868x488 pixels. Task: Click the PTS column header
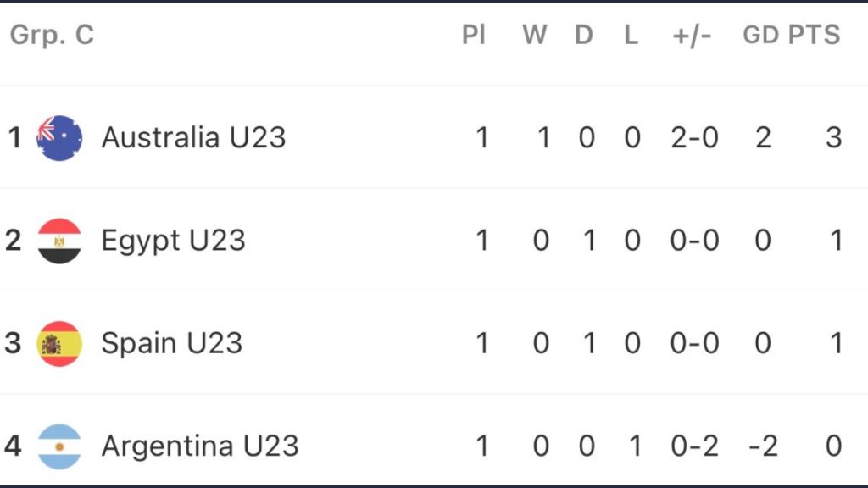(x=814, y=35)
